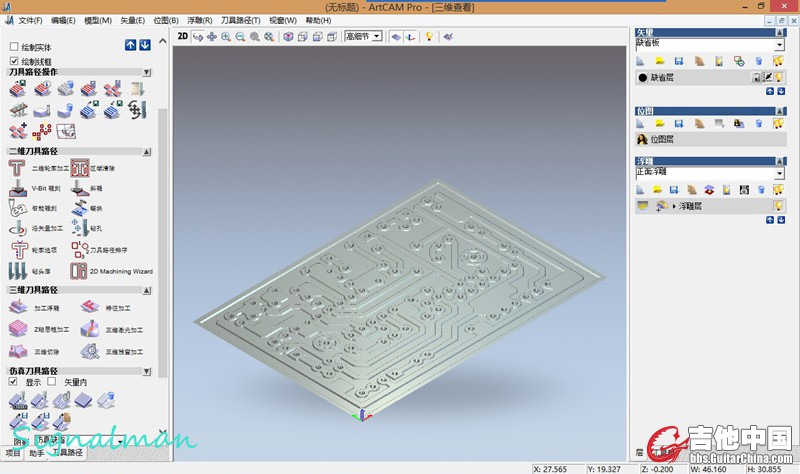This screenshot has height=474, width=800.
Task: Toggle the 矢量内 checkbox in simulation section
Action: pos(51,381)
